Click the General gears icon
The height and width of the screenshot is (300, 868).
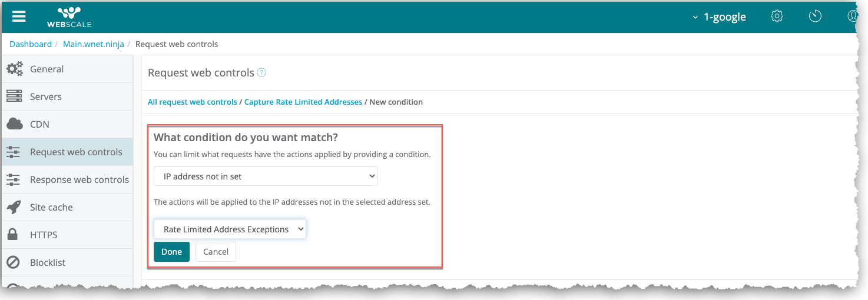(x=14, y=69)
